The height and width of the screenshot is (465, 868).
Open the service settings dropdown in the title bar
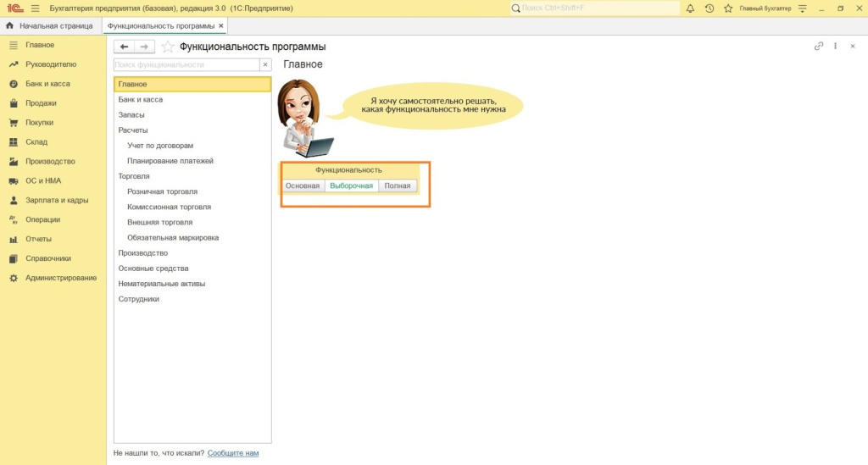(802, 8)
